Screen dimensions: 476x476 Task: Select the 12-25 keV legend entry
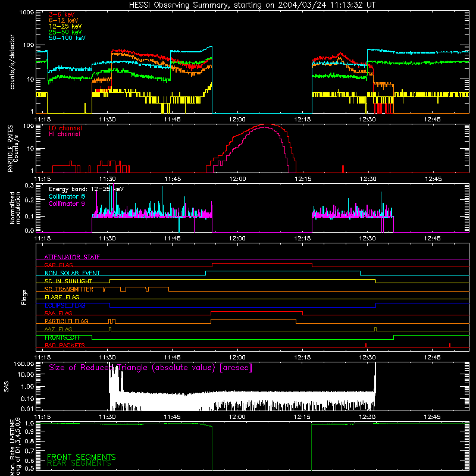pyautogui.click(x=65, y=26)
